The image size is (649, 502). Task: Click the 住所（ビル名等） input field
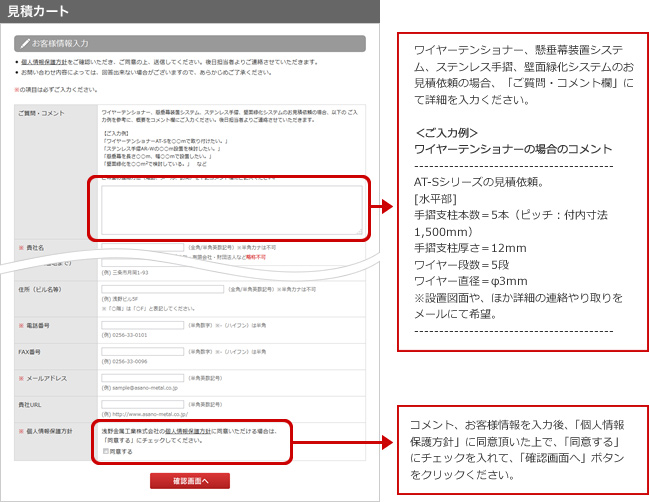click(x=163, y=290)
